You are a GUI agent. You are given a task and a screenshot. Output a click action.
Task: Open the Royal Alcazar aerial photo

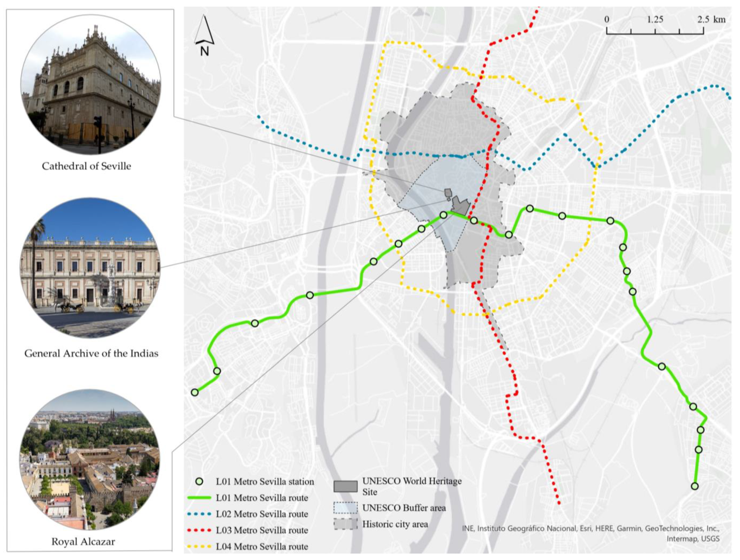point(90,459)
